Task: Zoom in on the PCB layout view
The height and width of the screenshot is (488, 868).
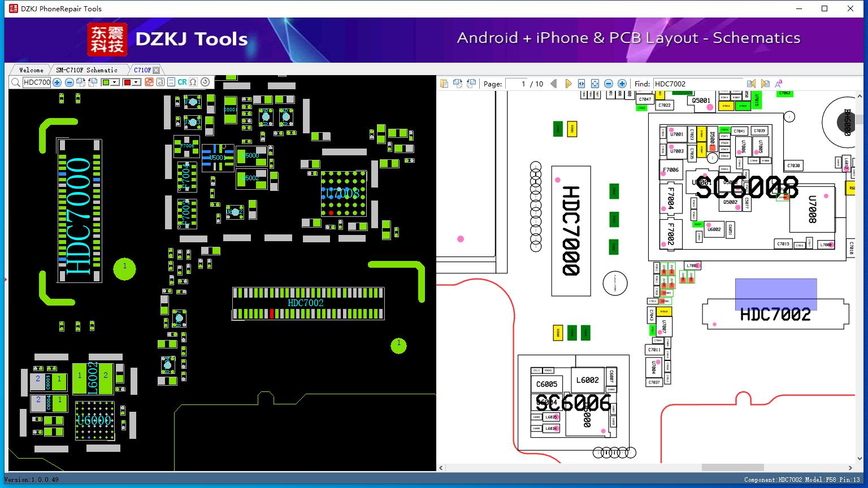Action: (x=57, y=82)
